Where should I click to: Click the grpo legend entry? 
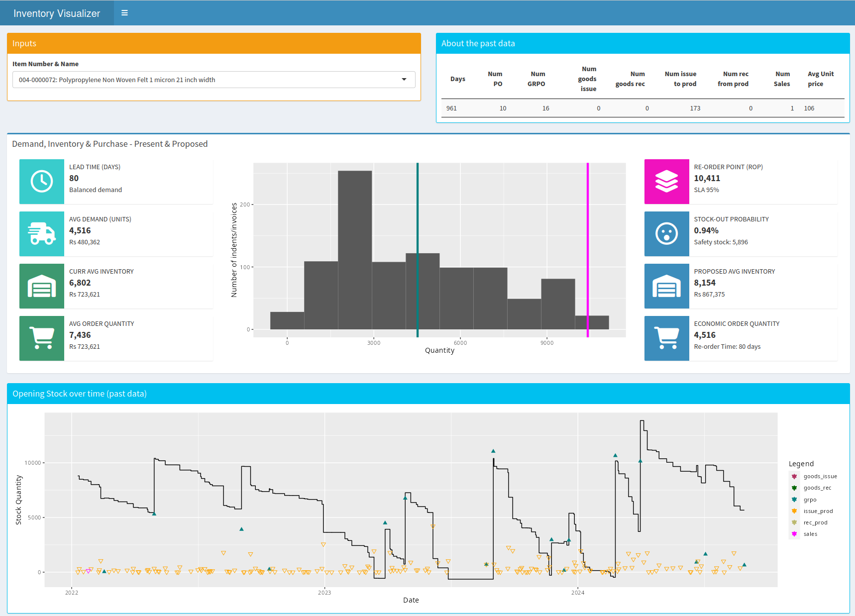coord(810,500)
